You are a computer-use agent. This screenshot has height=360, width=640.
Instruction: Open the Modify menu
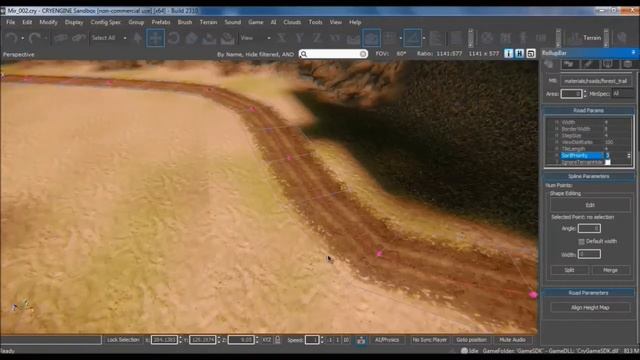(48, 22)
